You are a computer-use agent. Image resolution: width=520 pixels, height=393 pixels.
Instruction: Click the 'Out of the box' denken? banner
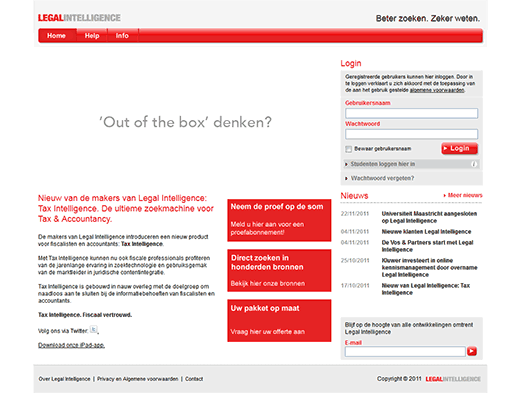coord(185,122)
